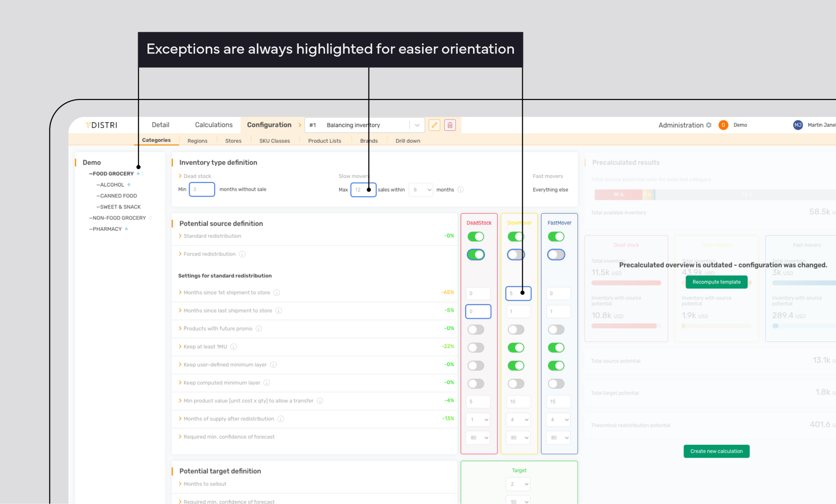Open SlowMover required confidence dropdown

point(518,438)
